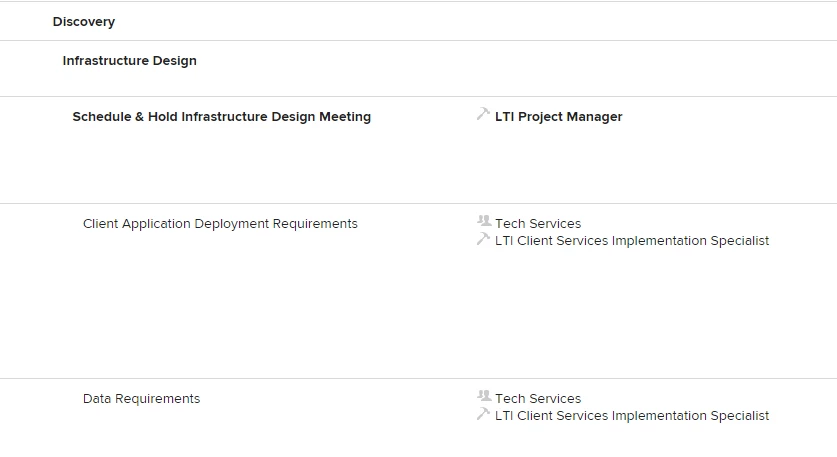Select the Discovery section heading
Image resolution: width=837 pixels, height=457 pixels.
[x=84, y=22]
